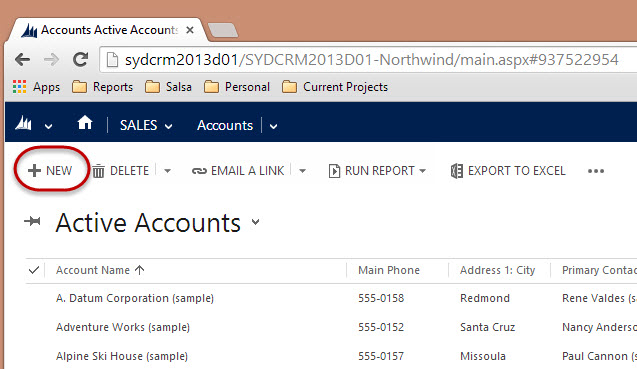
Task: Click the Dynamics CRM logo in navbar
Action: click(23, 123)
